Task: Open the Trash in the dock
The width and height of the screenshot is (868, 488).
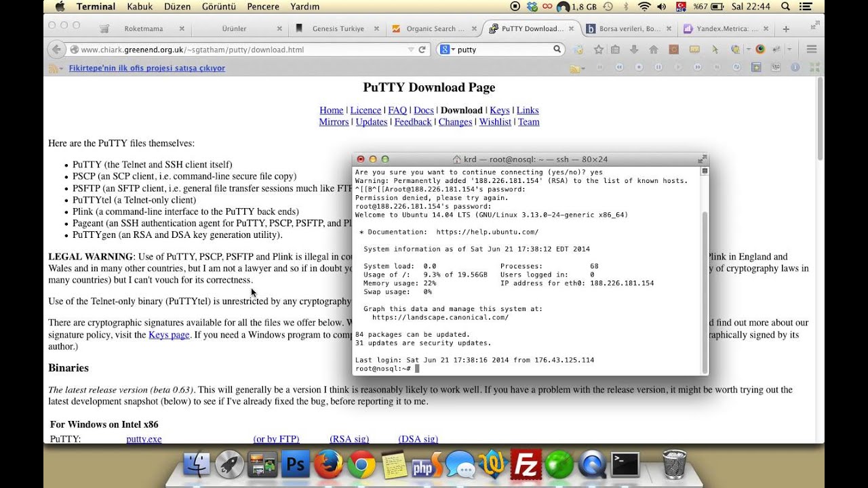Action: [674, 465]
